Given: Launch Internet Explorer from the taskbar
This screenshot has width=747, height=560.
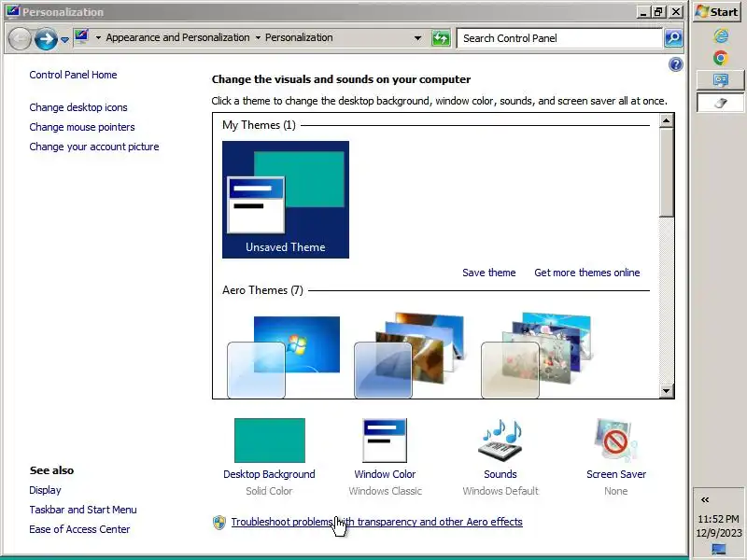Looking at the screenshot, I should click(x=720, y=36).
